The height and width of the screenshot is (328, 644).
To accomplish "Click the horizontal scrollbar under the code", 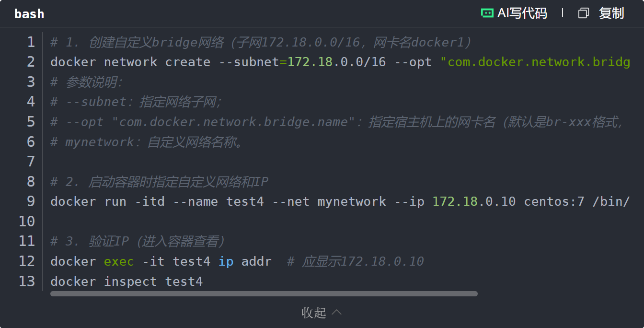I will tap(264, 293).
